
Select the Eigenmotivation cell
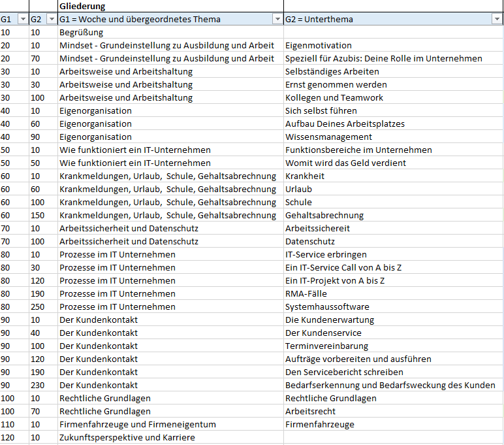[x=393, y=45]
